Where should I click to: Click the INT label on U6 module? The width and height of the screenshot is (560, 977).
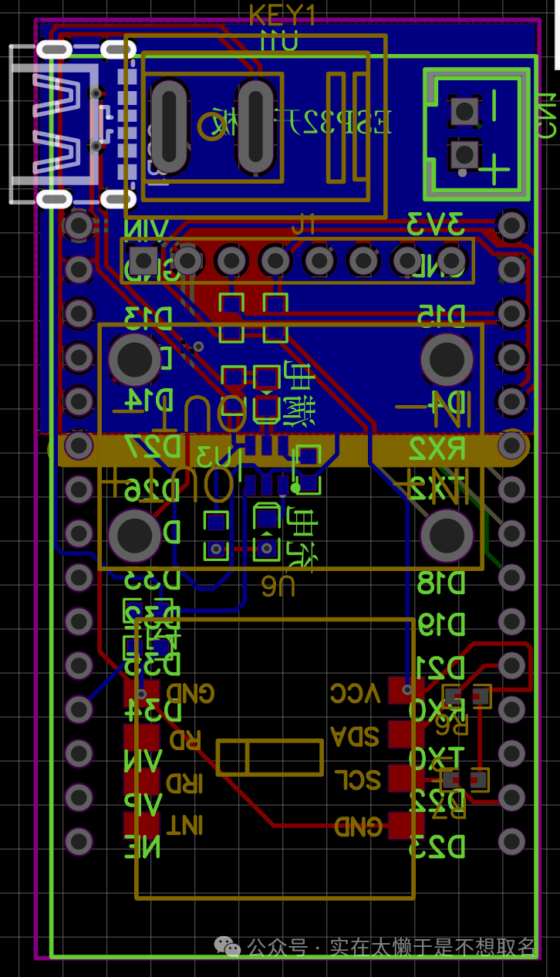click(x=184, y=825)
